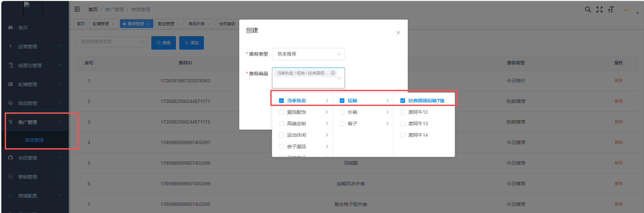Image resolution: width=644 pixels, height=213 pixels.
Task: Uncheck the 经典圆领短袖T恤 checkbox
Action: pos(402,101)
